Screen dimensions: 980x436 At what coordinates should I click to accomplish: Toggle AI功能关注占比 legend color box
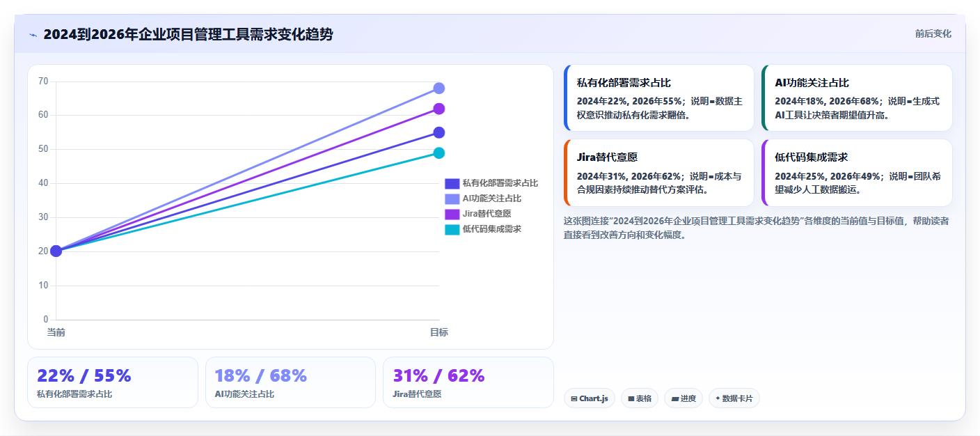(x=452, y=198)
